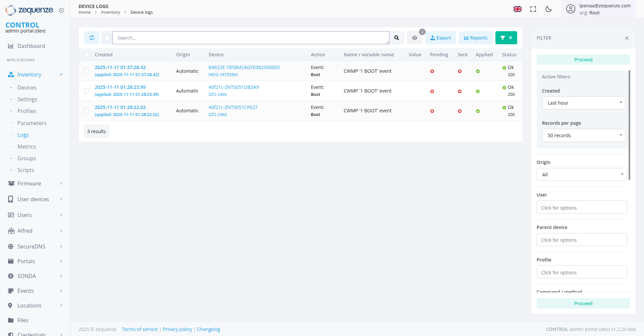The width and height of the screenshot is (644, 336).
Task: Click the magnifier search button
Action: pyautogui.click(x=397, y=38)
